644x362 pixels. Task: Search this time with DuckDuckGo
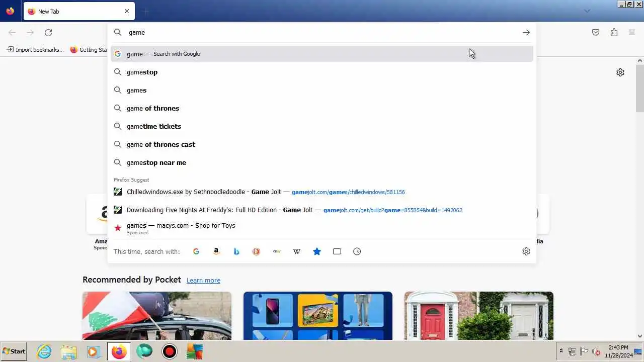tap(257, 251)
